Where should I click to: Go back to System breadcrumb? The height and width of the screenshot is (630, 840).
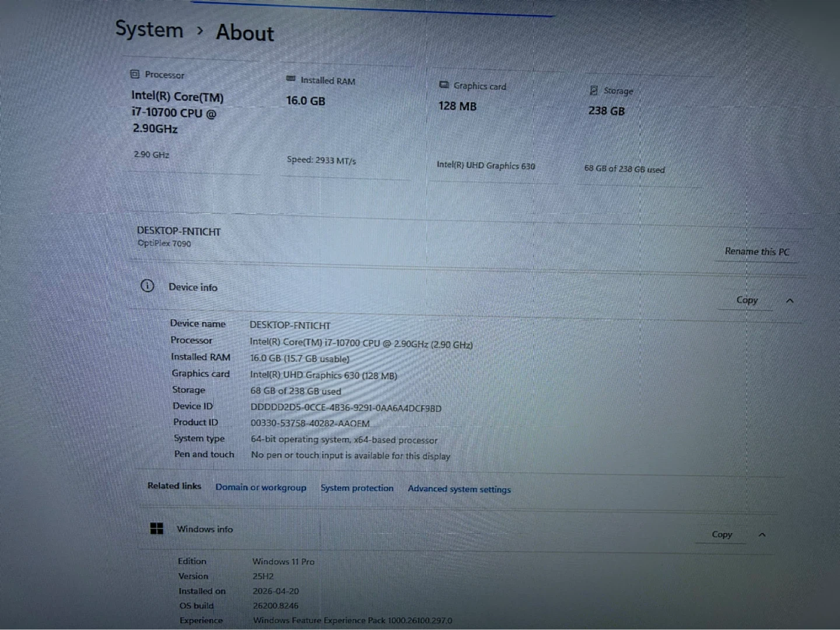tap(149, 29)
